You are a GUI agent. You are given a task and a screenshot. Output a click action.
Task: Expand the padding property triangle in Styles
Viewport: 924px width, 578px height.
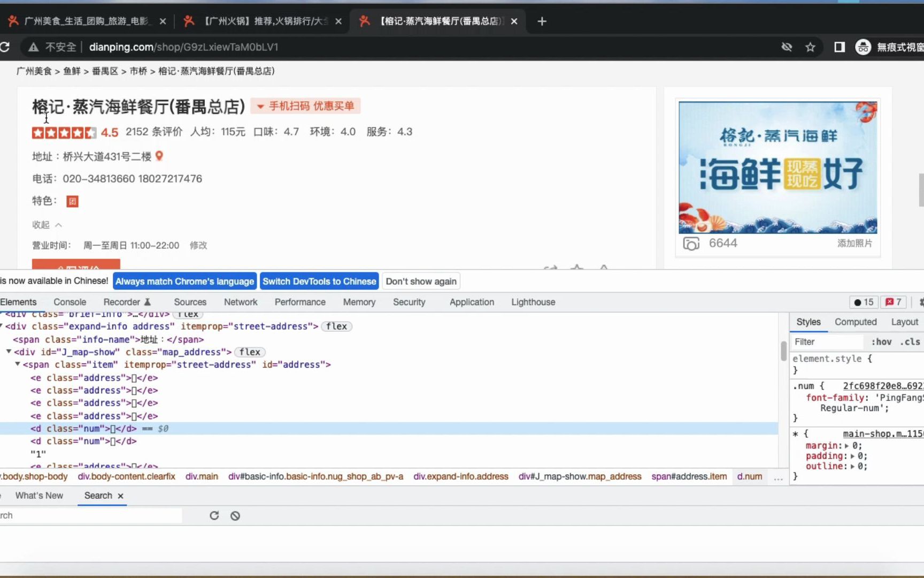click(x=852, y=456)
